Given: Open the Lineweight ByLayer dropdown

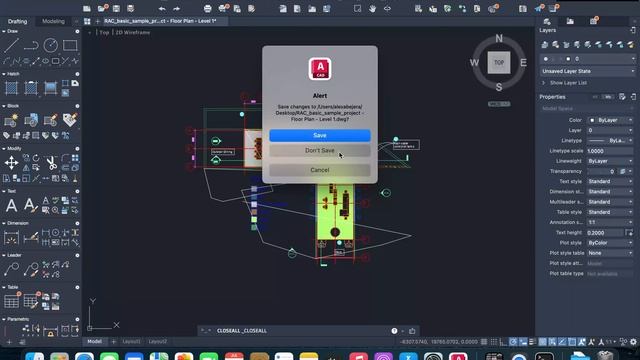Looking at the screenshot, I should [610, 161].
